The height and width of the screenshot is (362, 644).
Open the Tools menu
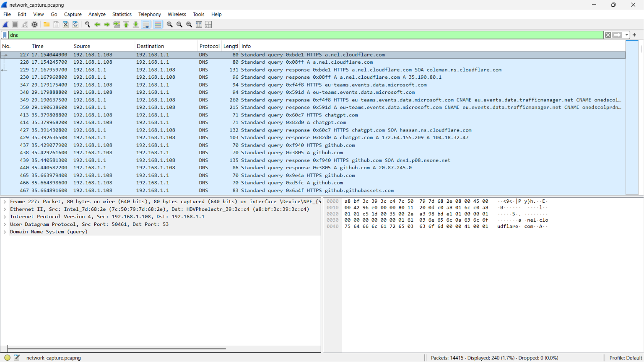click(x=199, y=14)
